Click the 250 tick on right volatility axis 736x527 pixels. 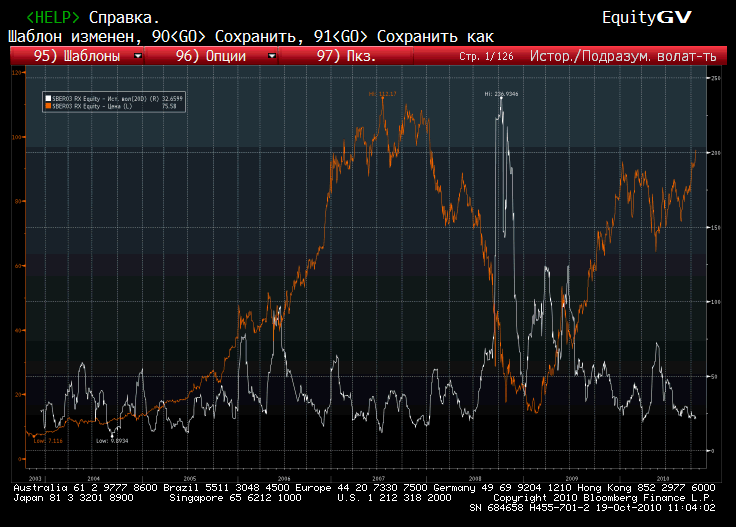[715, 78]
